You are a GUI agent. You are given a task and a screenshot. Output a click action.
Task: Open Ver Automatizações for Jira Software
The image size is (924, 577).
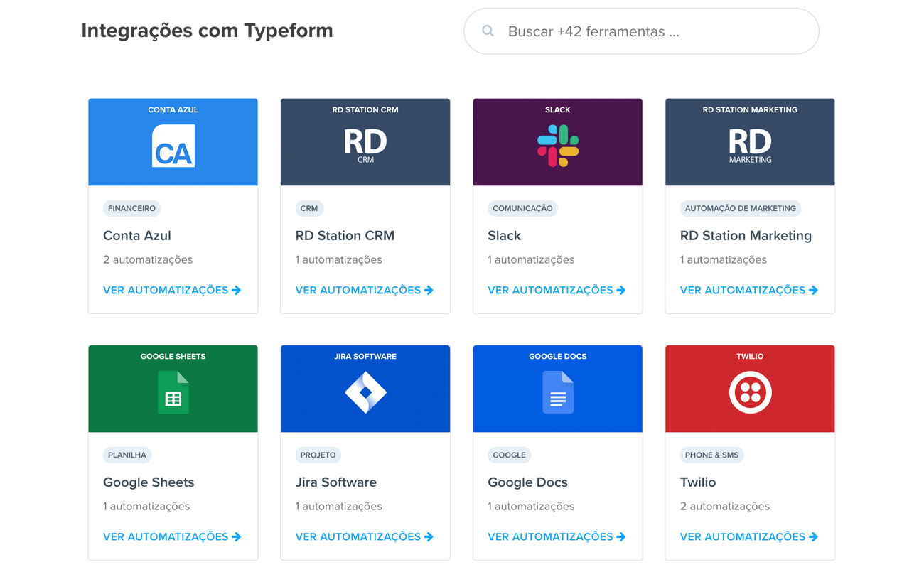[365, 536]
